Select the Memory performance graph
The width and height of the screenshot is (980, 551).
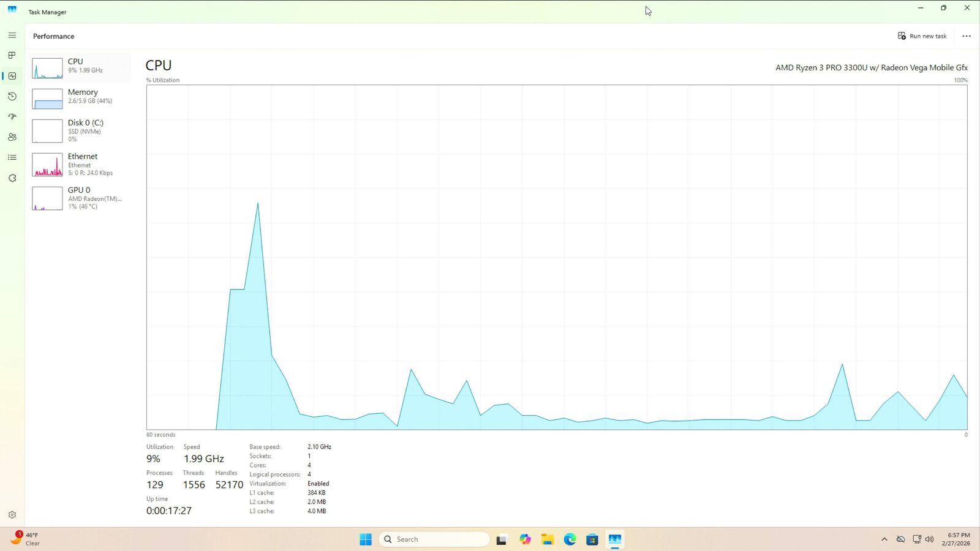point(80,99)
